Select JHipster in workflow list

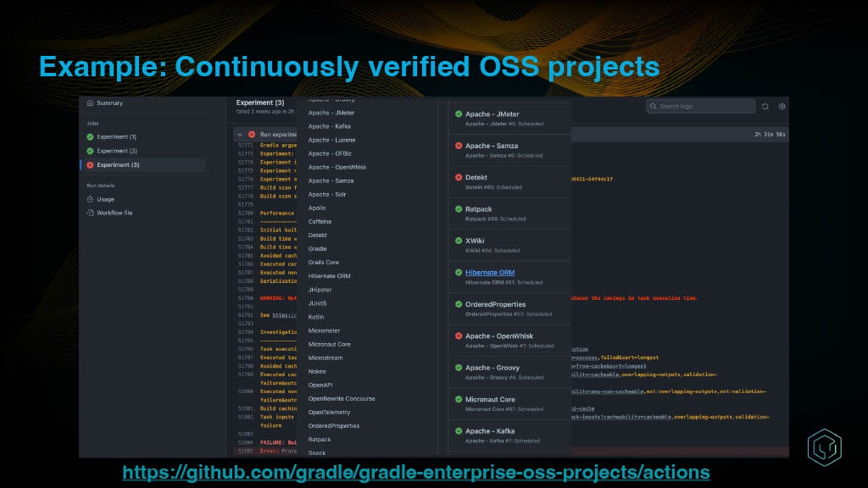click(320, 290)
